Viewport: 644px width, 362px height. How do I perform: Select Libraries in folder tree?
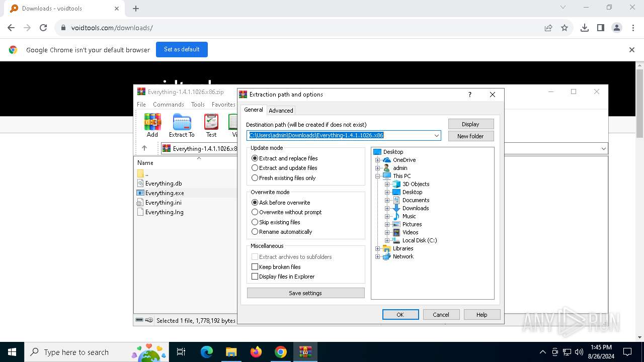click(x=403, y=248)
